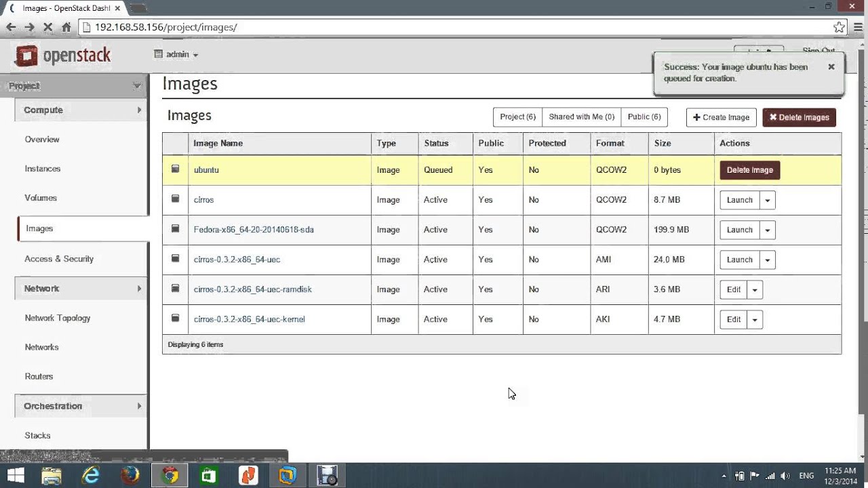Click the Create Image button
This screenshot has height=488, width=868.
point(722,117)
